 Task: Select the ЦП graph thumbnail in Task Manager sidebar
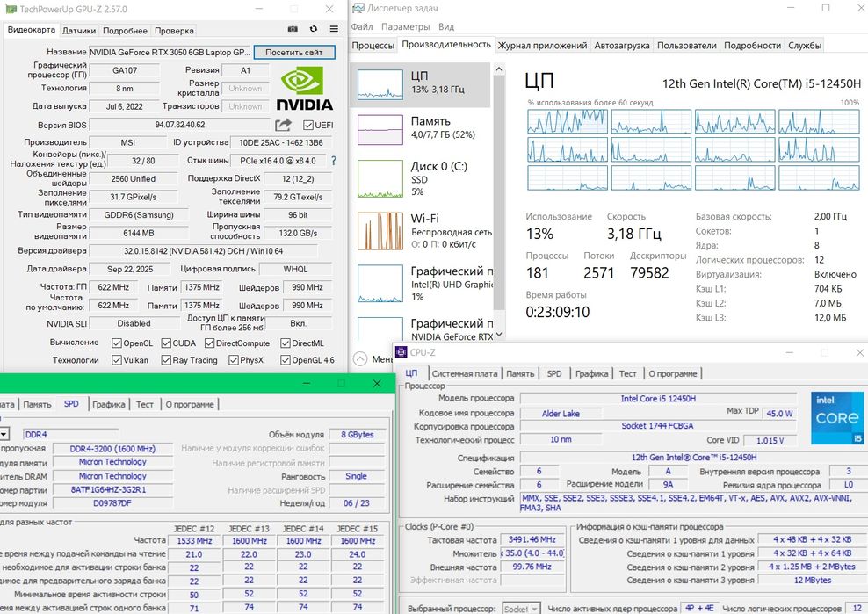[x=380, y=84]
